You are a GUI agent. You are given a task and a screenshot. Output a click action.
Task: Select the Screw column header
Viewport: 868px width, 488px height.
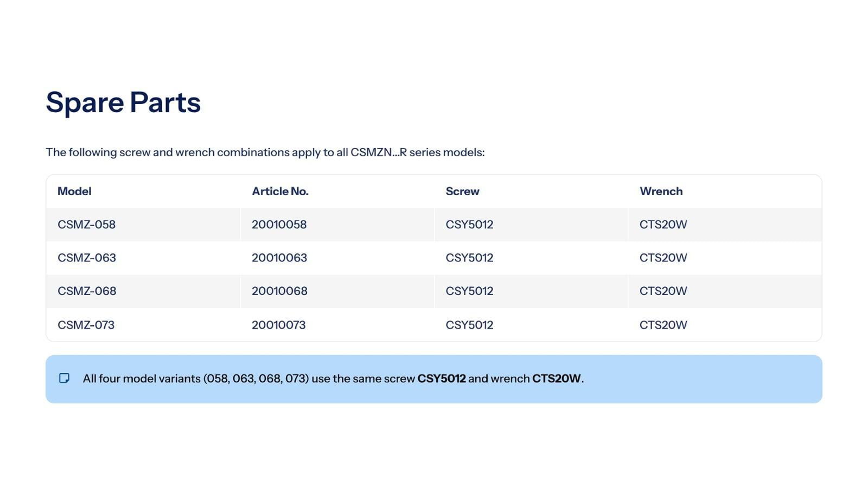click(462, 191)
